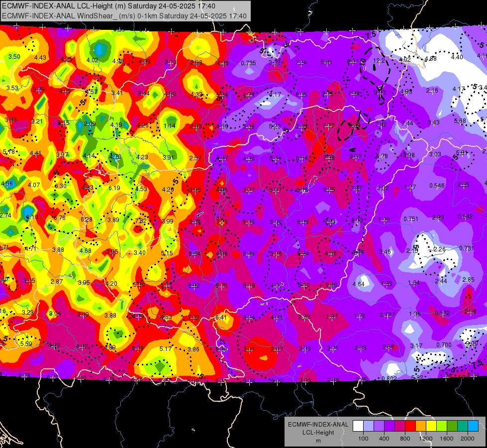Click the legend label 100

point(363,439)
